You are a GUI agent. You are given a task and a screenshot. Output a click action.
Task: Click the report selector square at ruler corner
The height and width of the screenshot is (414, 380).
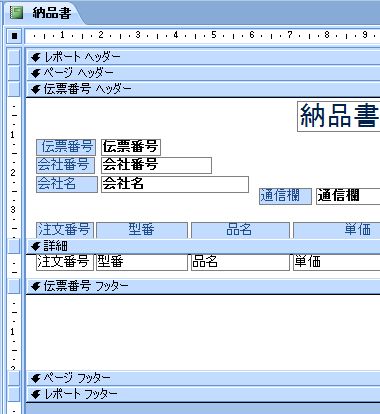(14, 36)
